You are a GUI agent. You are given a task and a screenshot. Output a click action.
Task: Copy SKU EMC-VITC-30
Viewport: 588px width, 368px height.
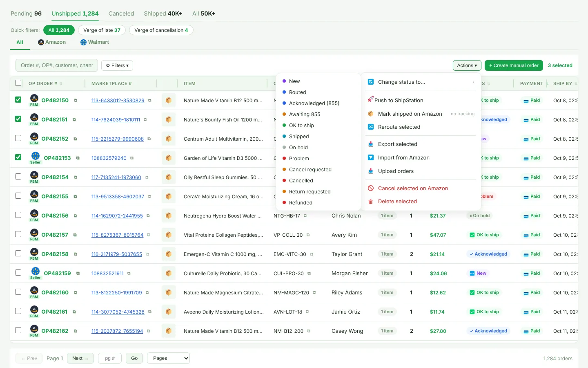click(x=311, y=254)
